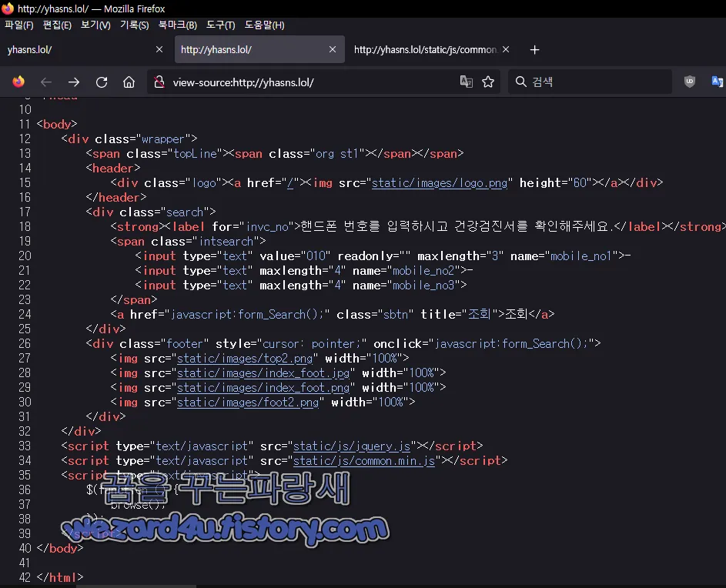
Task: Open the static/js/jquery.js link
Action: pyautogui.click(x=352, y=446)
